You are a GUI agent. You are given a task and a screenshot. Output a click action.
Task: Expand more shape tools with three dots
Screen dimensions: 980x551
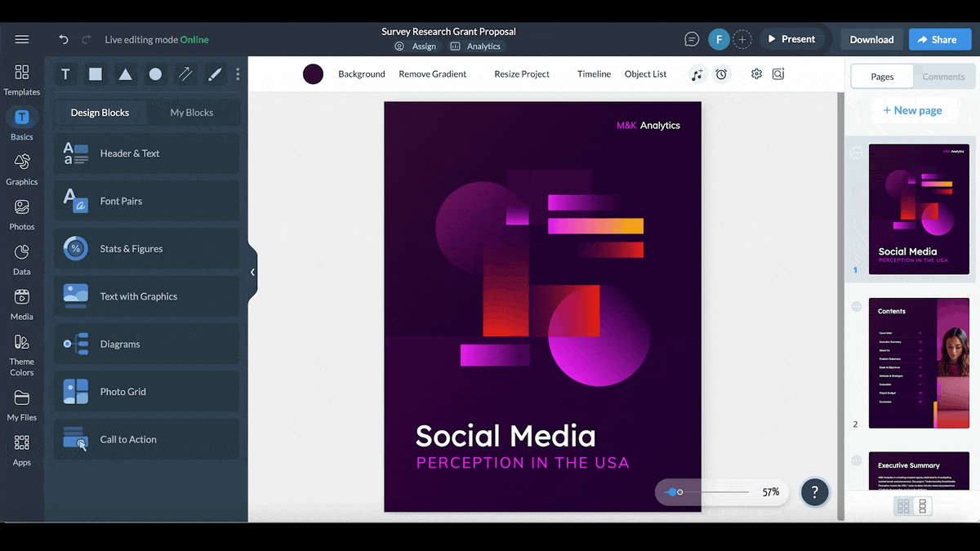click(x=238, y=74)
